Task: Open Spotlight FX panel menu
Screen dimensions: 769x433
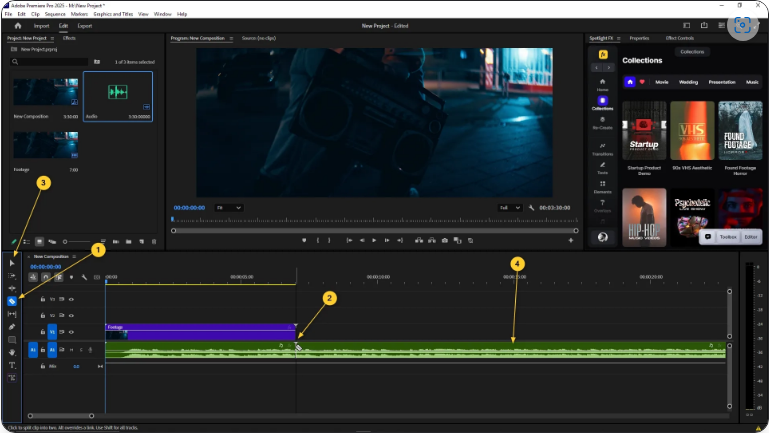Action: [618, 38]
